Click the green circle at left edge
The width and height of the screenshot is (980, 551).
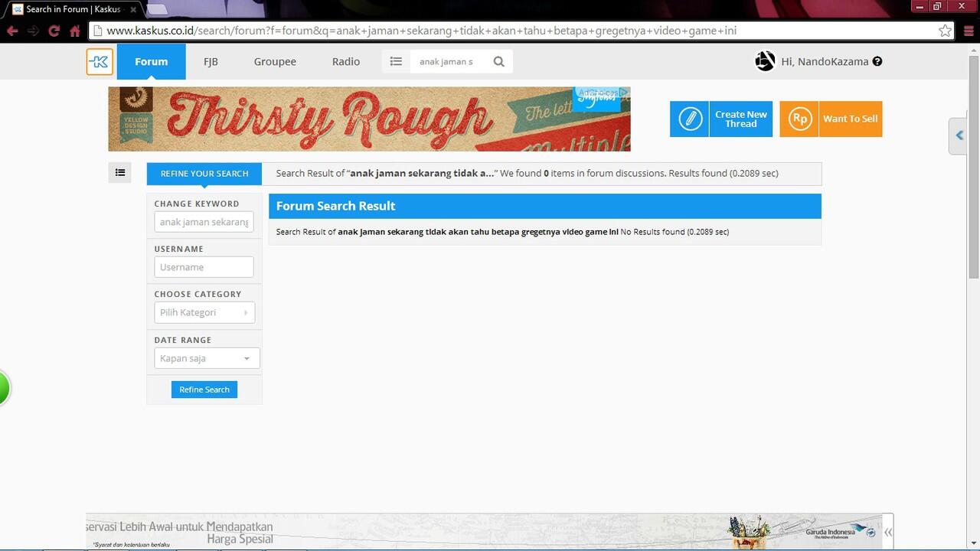(4, 387)
